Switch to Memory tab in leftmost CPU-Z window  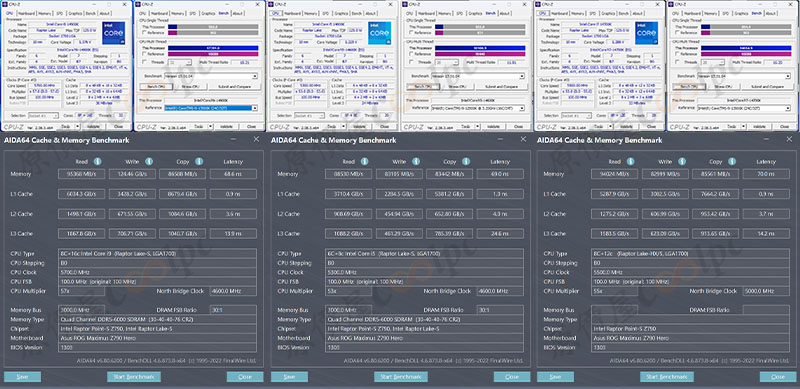click(x=46, y=13)
